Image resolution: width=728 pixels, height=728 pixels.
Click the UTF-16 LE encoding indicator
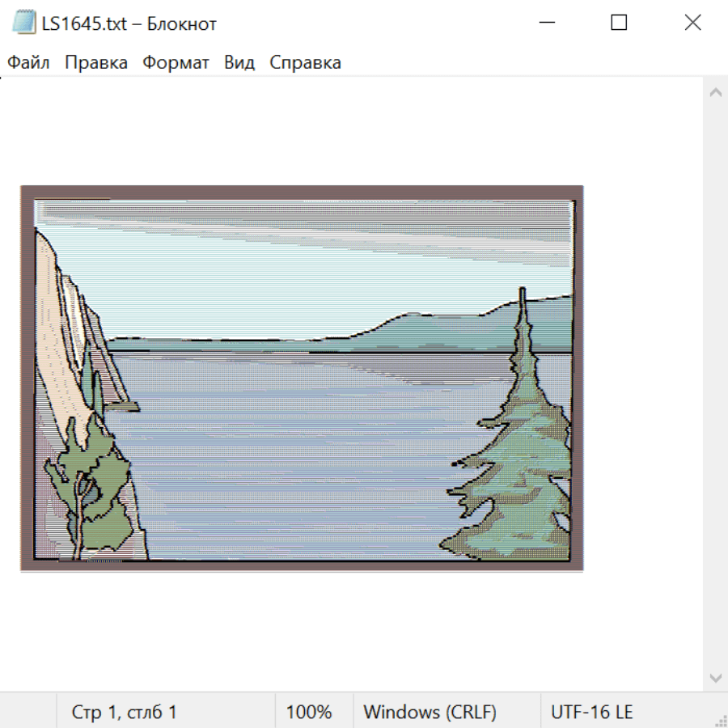pyautogui.click(x=591, y=712)
